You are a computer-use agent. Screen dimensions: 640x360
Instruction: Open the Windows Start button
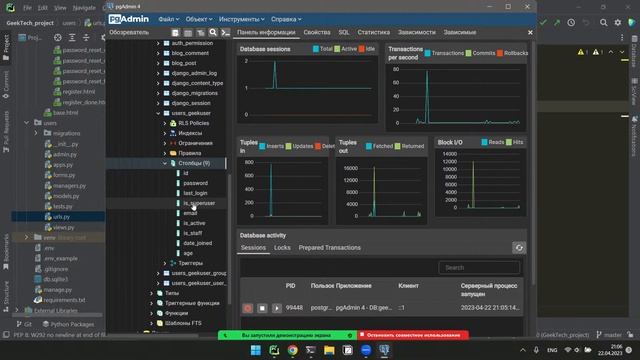256,350
